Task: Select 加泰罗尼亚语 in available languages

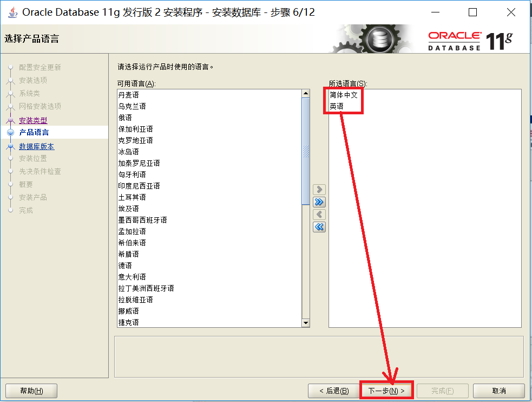Action: (x=209, y=163)
